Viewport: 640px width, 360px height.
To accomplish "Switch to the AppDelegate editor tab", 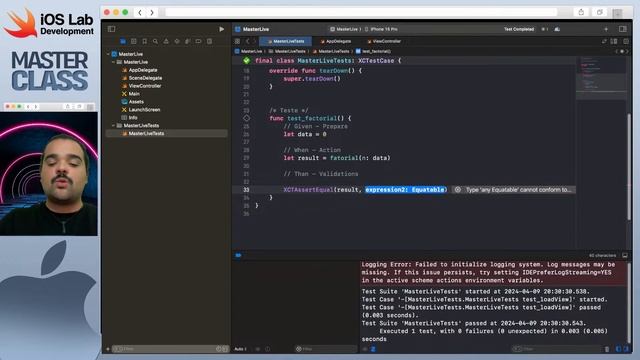I will [336, 41].
